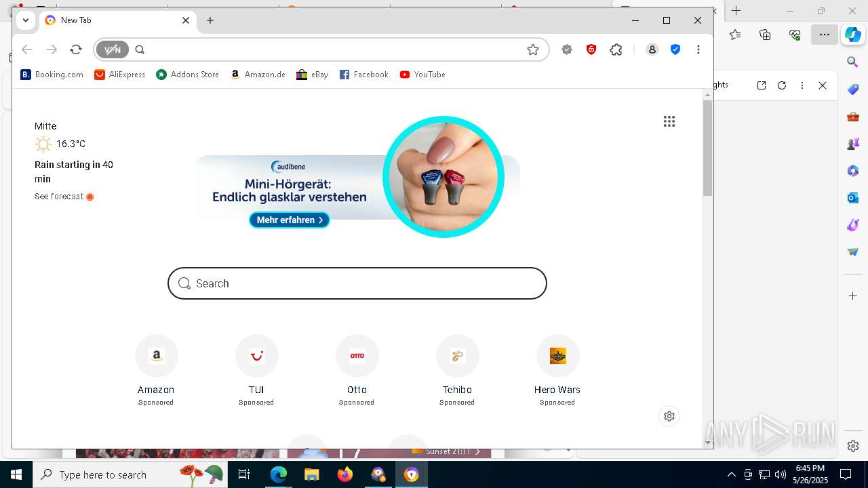Open the Amazon sponsored shortcut

pos(156,370)
